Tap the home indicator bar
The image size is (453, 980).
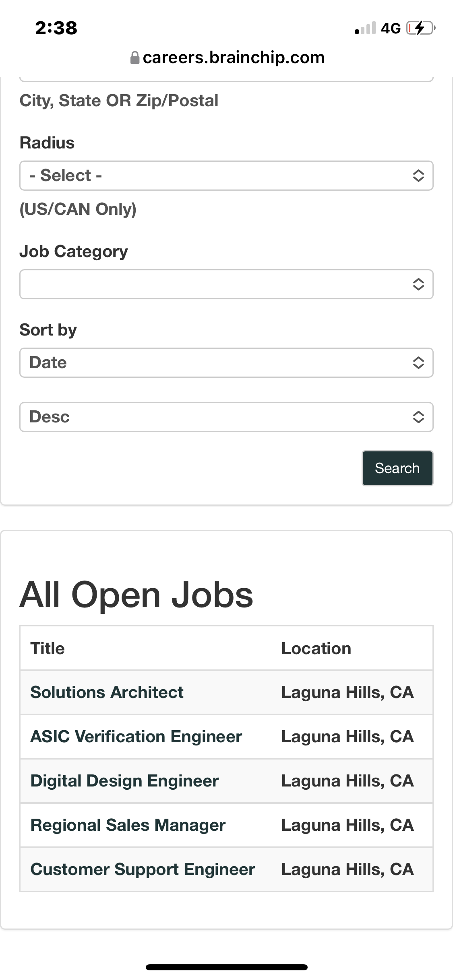(226, 967)
